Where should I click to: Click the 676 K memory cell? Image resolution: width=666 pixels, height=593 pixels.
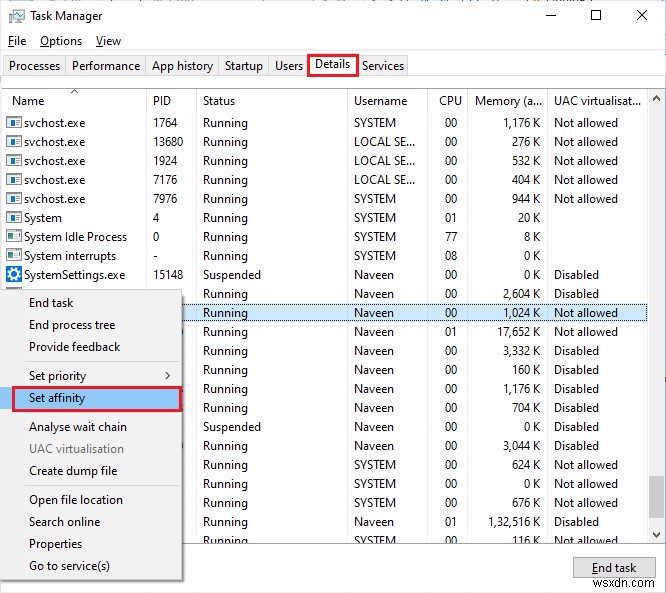pos(526,503)
